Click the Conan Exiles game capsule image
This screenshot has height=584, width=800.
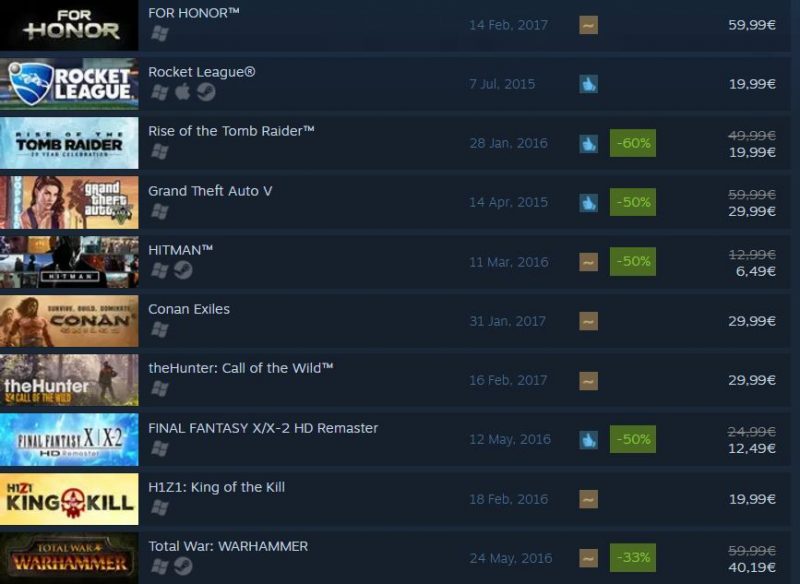tap(69, 321)
